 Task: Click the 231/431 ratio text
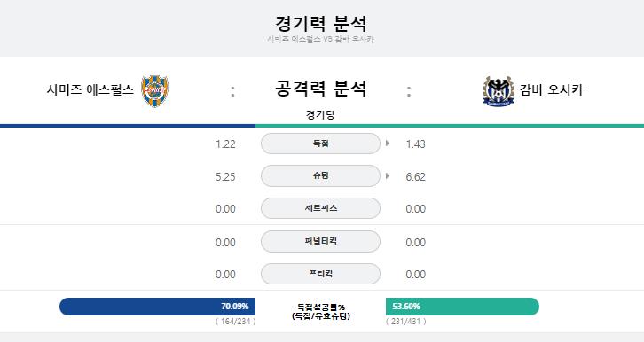pos(405,322)
